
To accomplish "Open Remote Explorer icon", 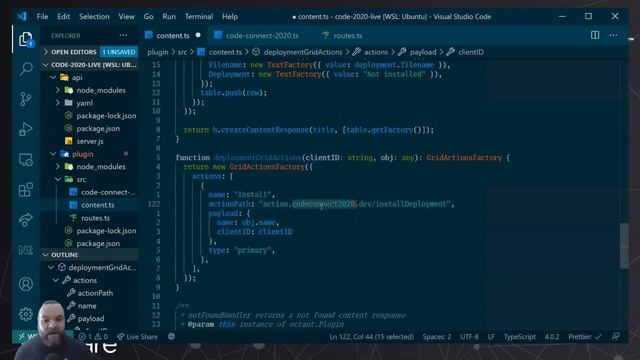I will tap(26, 160).
